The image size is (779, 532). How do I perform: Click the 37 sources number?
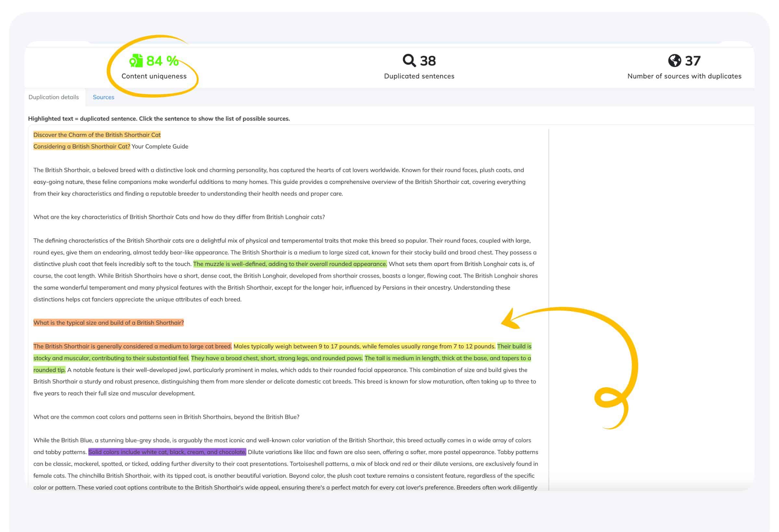click(x=693, y=61)
